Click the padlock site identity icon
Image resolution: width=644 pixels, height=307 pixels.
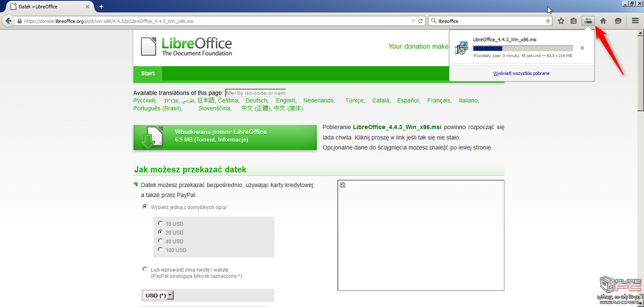point(19,21)
